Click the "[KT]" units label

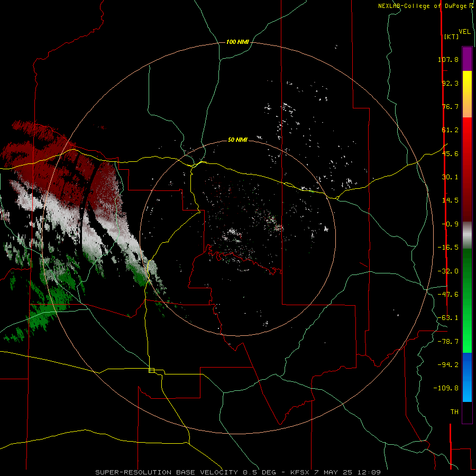click(x=452, y=36)
